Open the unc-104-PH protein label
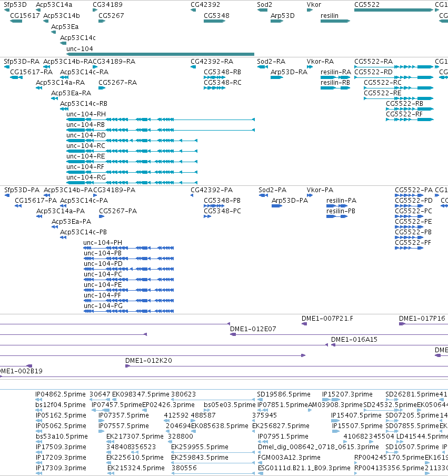 coord(103,243)
